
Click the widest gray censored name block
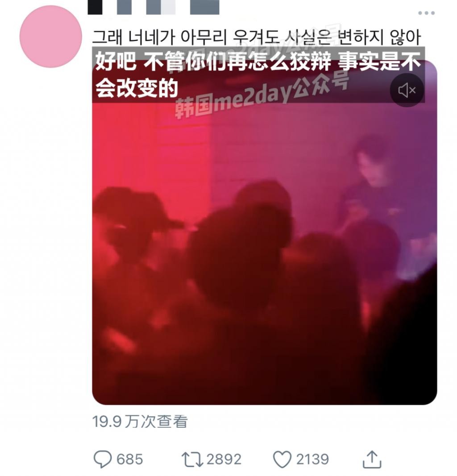[205, 7]
